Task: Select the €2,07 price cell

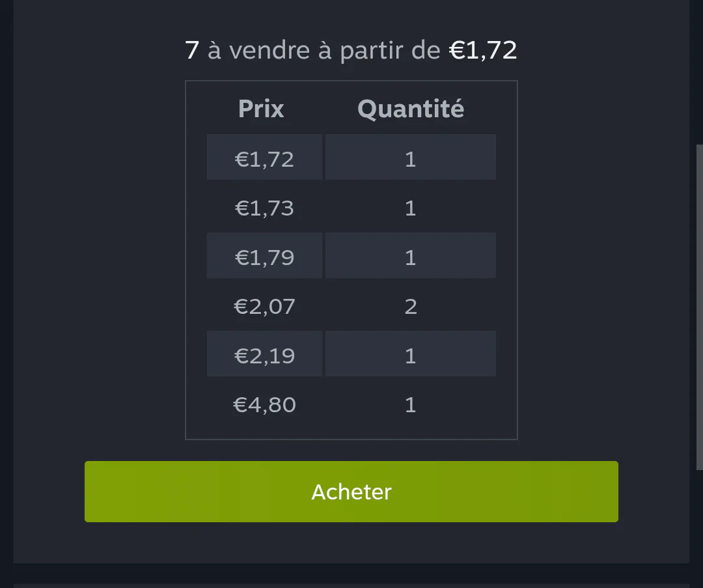Action: point(264,305)
